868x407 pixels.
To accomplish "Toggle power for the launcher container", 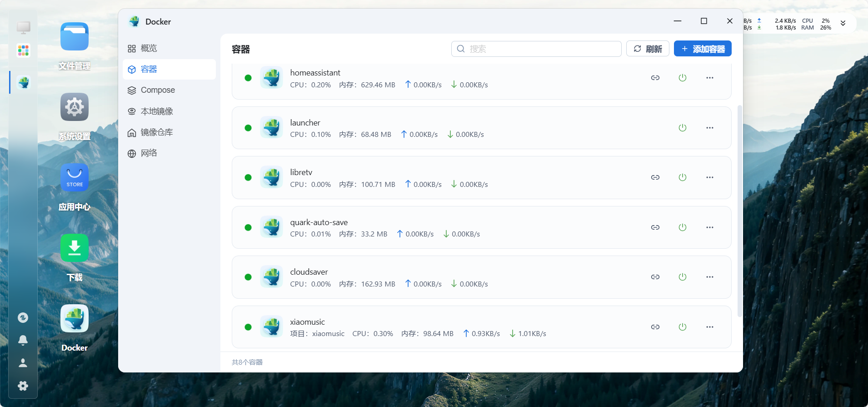I will tap(682, 128).
